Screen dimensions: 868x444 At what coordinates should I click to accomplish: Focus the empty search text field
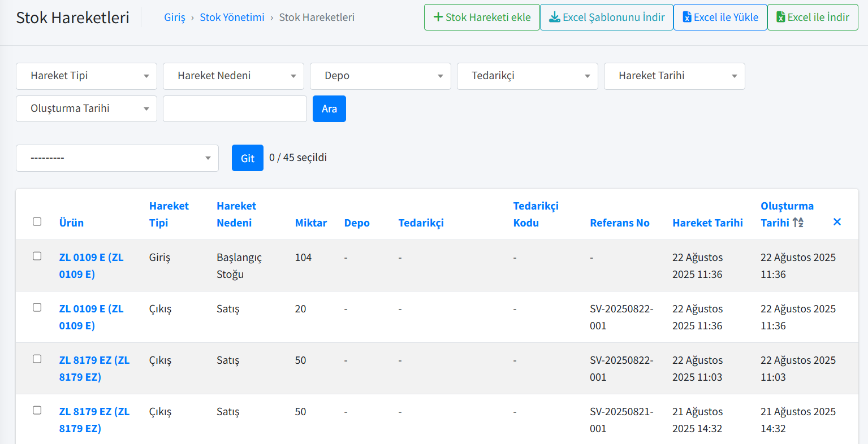point(235,109)
